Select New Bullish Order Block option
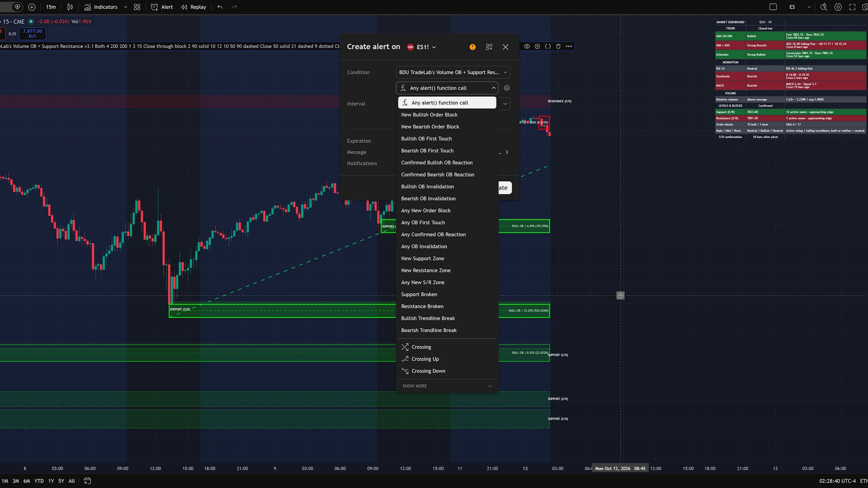The width and height of the screenshot is (868, 488). tap(447, 115)
